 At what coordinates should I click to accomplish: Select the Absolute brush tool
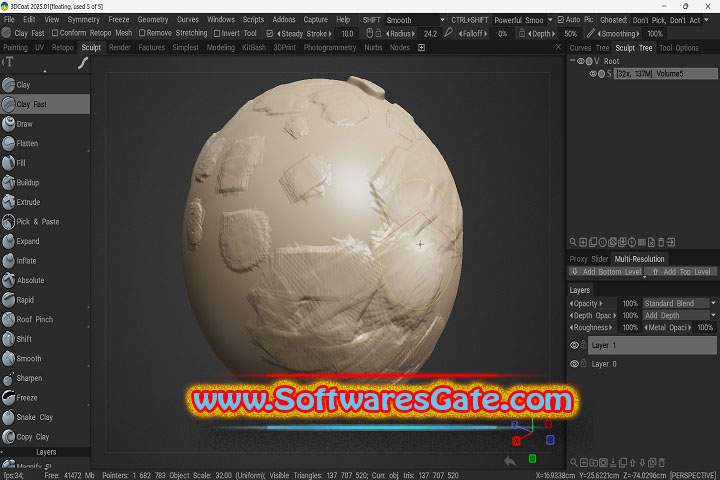(x=45, y=280)
